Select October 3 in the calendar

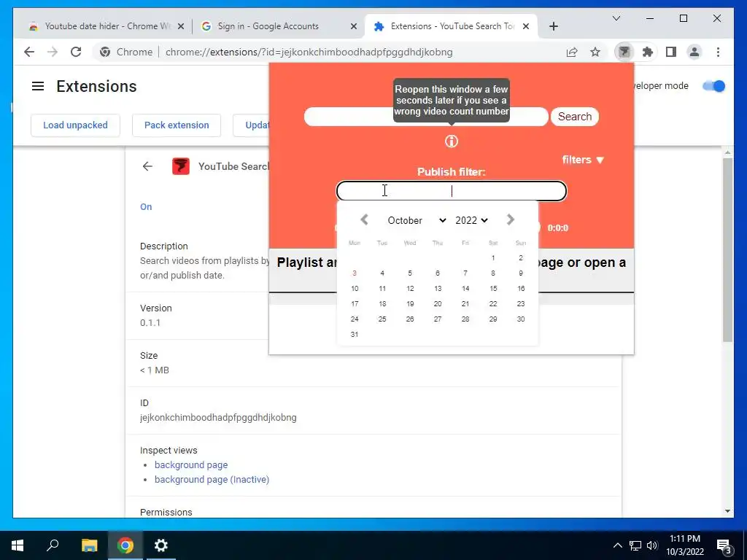point(355,273)
